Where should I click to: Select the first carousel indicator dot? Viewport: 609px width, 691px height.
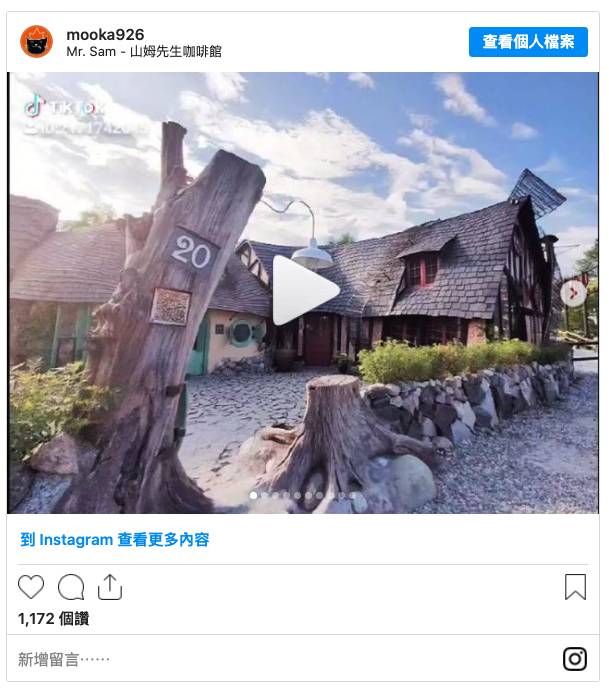(x=253, y=495)
